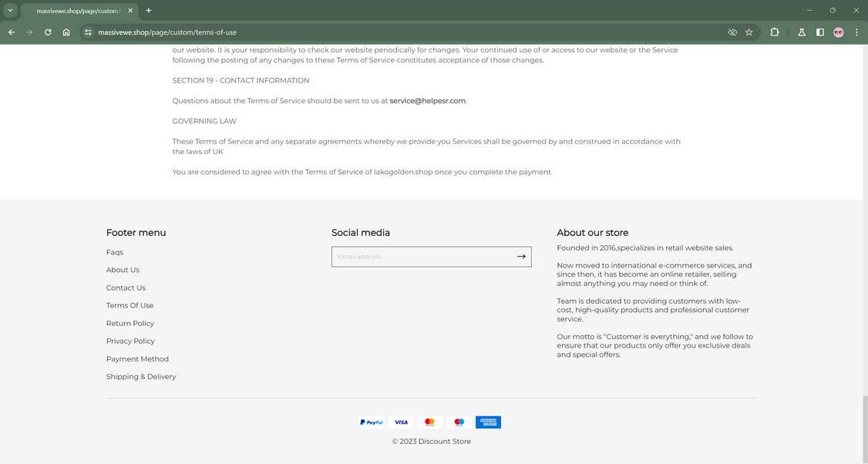Viewport: 868px width, 464px height.
Task: Bookmark this page with the star icon
Action: click(x=749, y=32)
